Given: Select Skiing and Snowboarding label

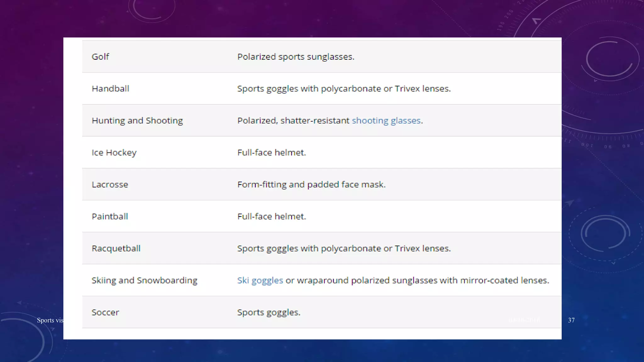Looking at the screenshot, I should coord(144,280).
